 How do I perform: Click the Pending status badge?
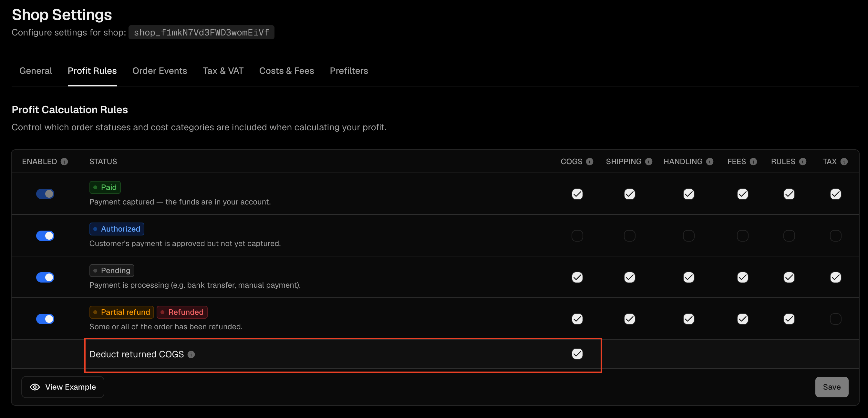coord(111,271)
